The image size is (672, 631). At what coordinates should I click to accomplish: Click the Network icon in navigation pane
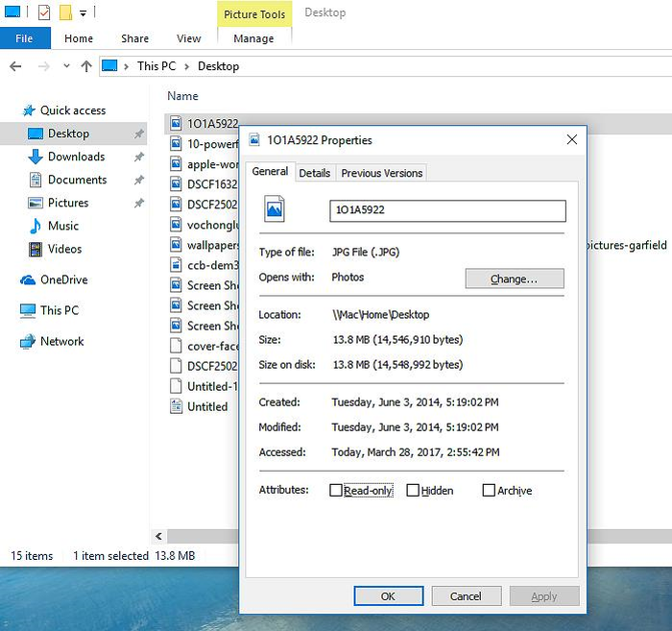click(28, 341)
